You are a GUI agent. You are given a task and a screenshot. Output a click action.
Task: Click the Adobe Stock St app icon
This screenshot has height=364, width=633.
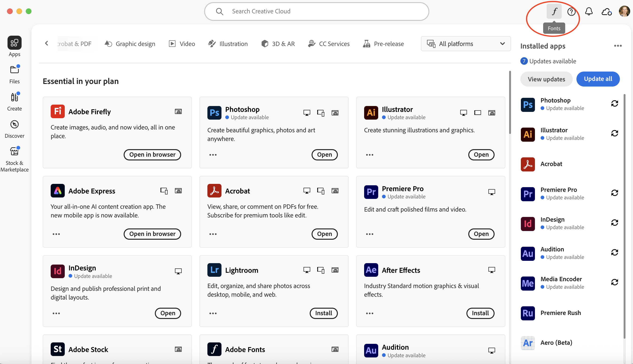[57, 349]
